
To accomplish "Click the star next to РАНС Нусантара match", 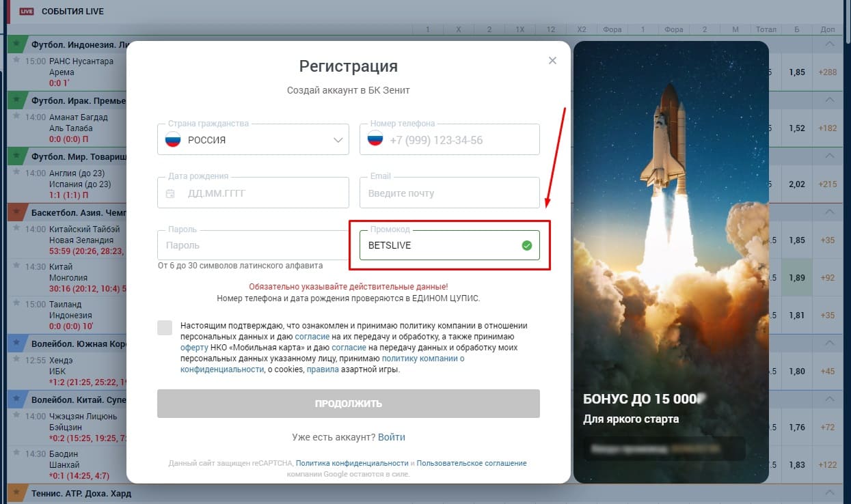I will click(17, 61).
